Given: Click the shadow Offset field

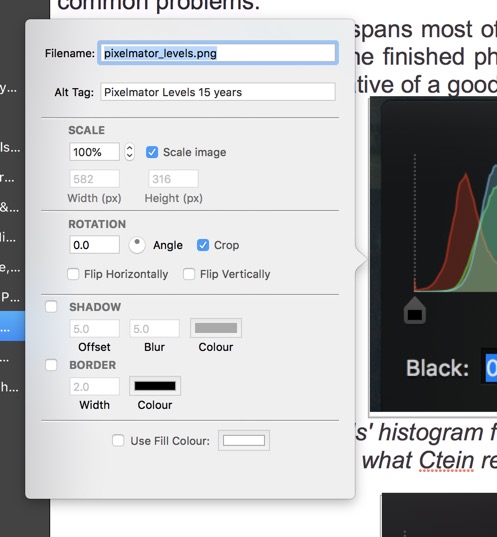Looking at the screenshot, I should [95, 329].
